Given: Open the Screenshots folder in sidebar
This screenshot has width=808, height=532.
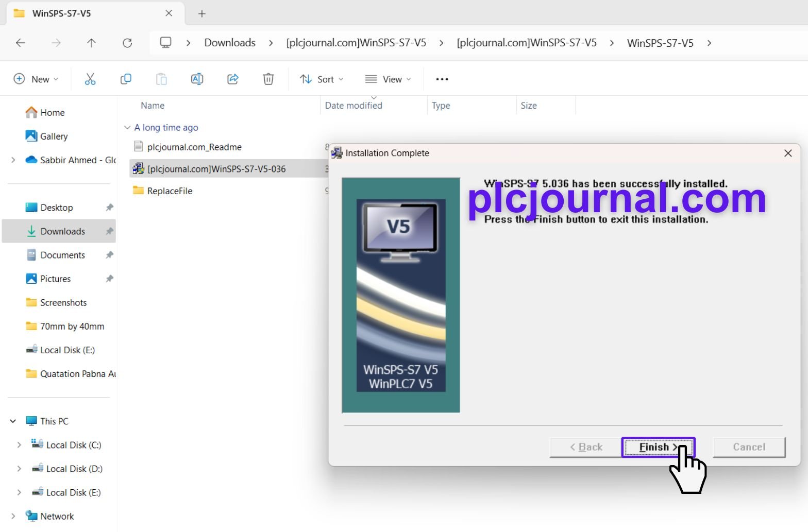Looking at the screenshot, I should click(63, 302).
